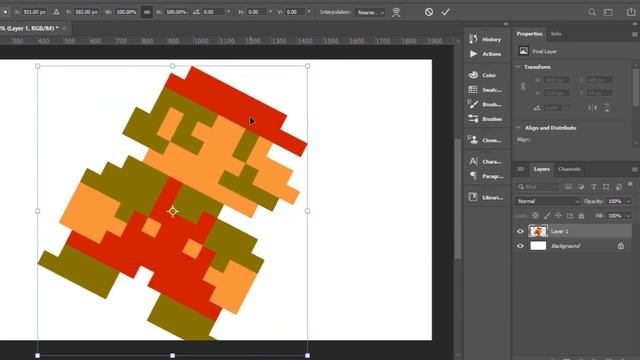Screen dimensions: 640x360
Task: Open the search icon at top right
Action: pyautogui.click(x=592, y=12)
